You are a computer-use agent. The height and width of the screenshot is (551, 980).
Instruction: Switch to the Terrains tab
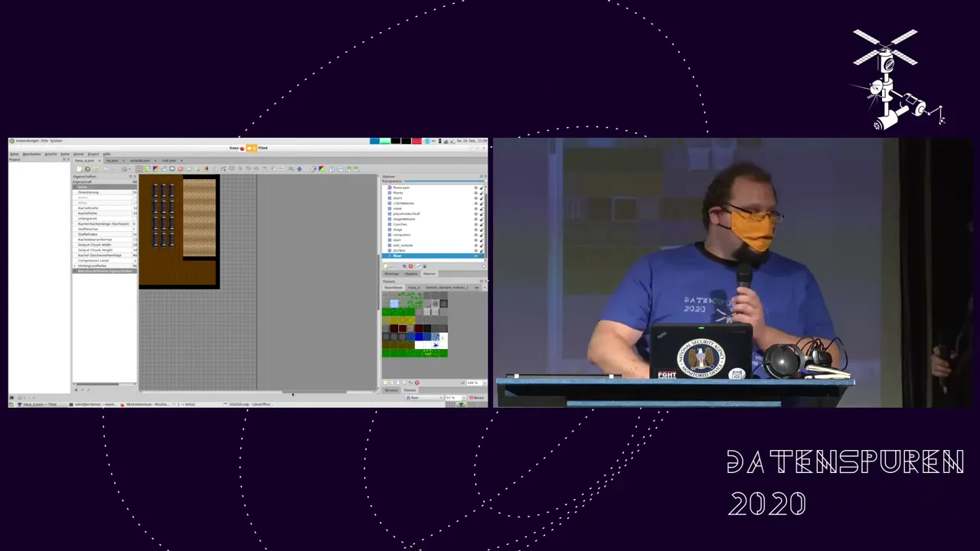390,390
